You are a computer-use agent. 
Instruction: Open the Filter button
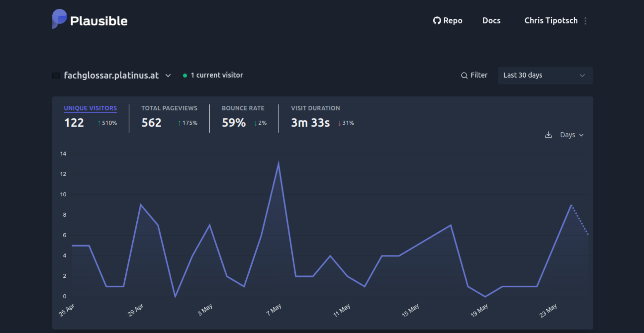[474, 75]
